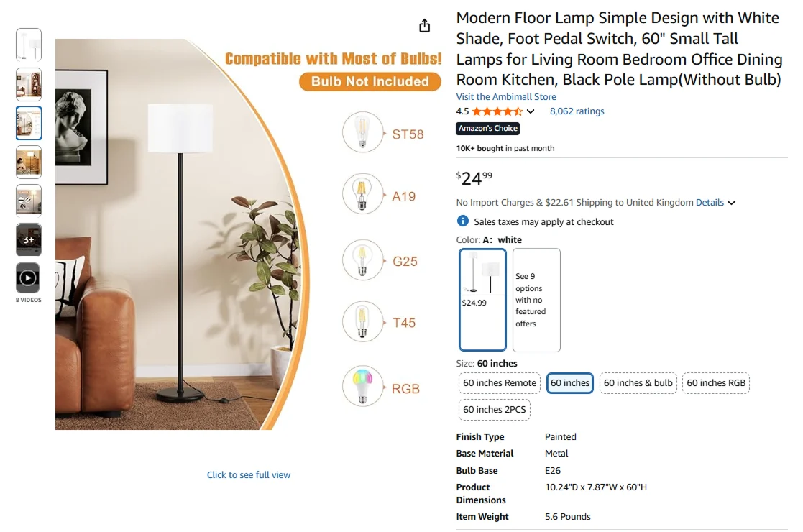Image resolution: width=803 pixels, height=532 pixels.
Task: Expand the shipping Details dropdown
Action: 714,202
